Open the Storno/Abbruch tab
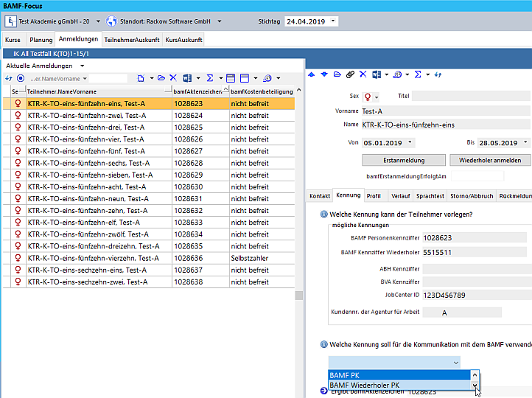532x398 pixels. (472, 196)
